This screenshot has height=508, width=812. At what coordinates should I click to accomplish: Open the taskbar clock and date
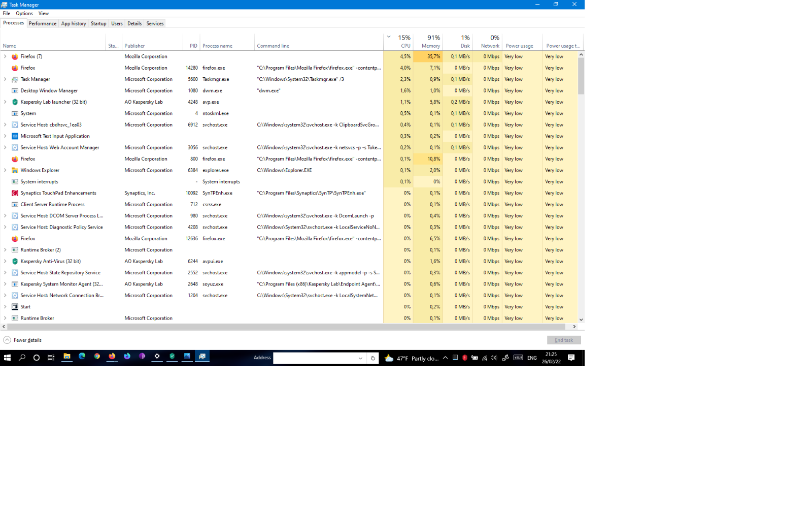(x=551, y=358)
